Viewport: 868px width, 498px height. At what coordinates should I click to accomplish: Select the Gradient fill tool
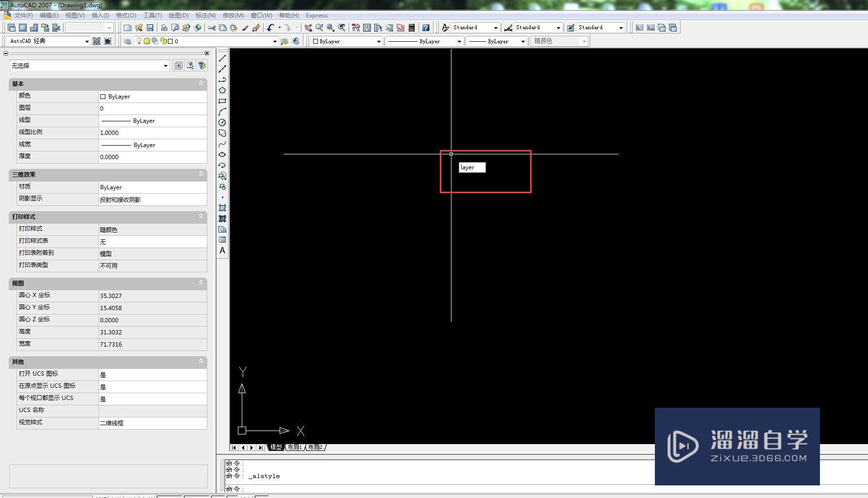coord(222,218)
